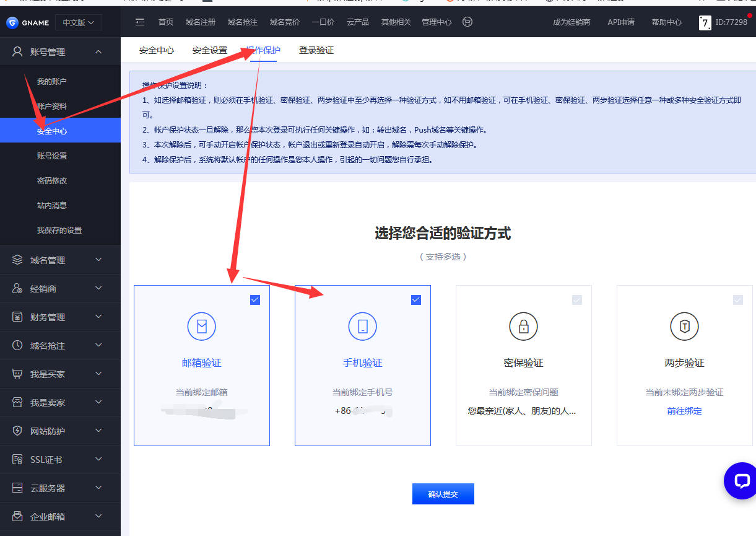Open 其他相关 in the top navigation
Image resolution: width=756 pixels, height=536 pixels.
click(396, 22)
